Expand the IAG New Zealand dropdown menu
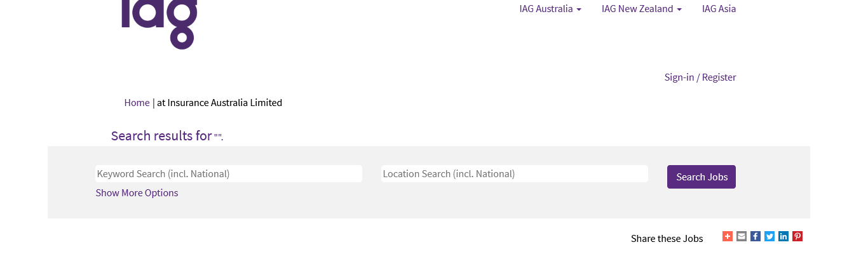The height and width of the screenshot is (254, 868). 641,9
